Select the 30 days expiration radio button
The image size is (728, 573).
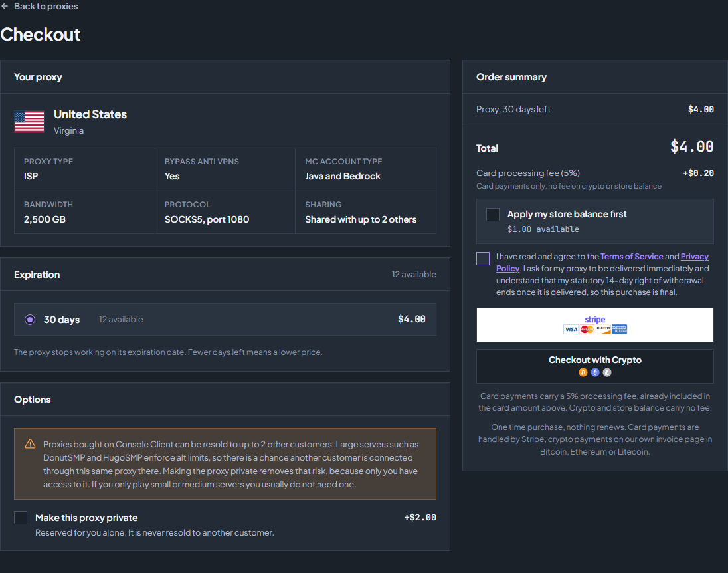pyautogui.click(x=30, y=320)
